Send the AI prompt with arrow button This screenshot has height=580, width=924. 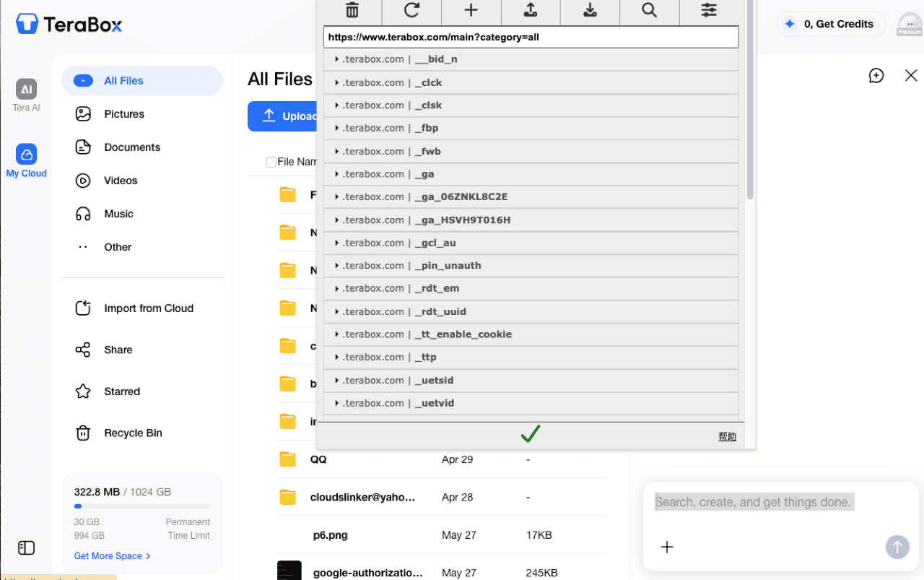point(897,547)
